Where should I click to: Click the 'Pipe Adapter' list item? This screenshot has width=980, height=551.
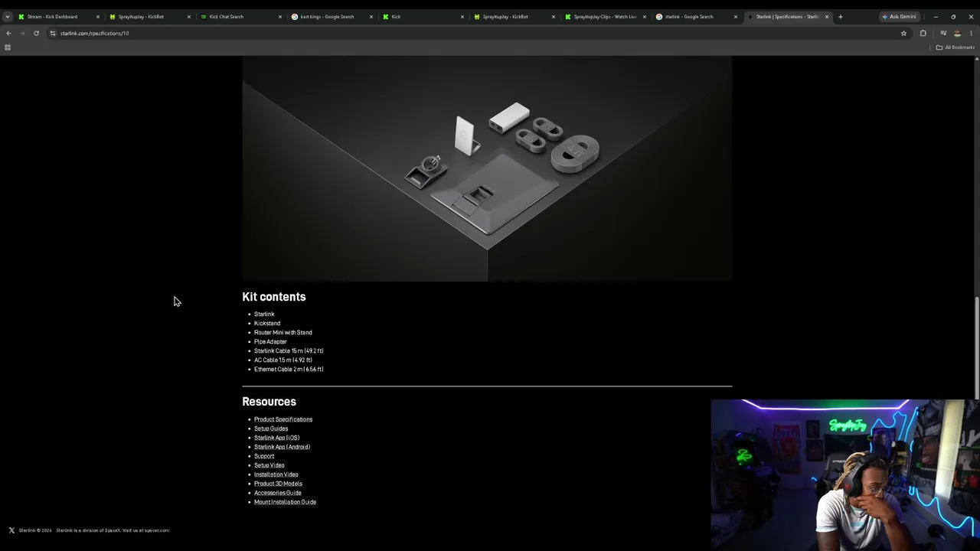[270, 341]
